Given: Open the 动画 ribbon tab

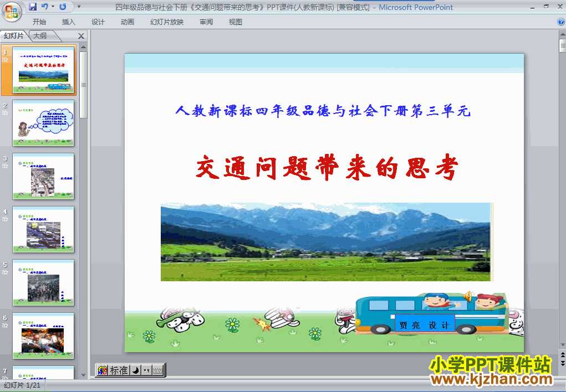Looking at the screenshot, I should point(127,22).
